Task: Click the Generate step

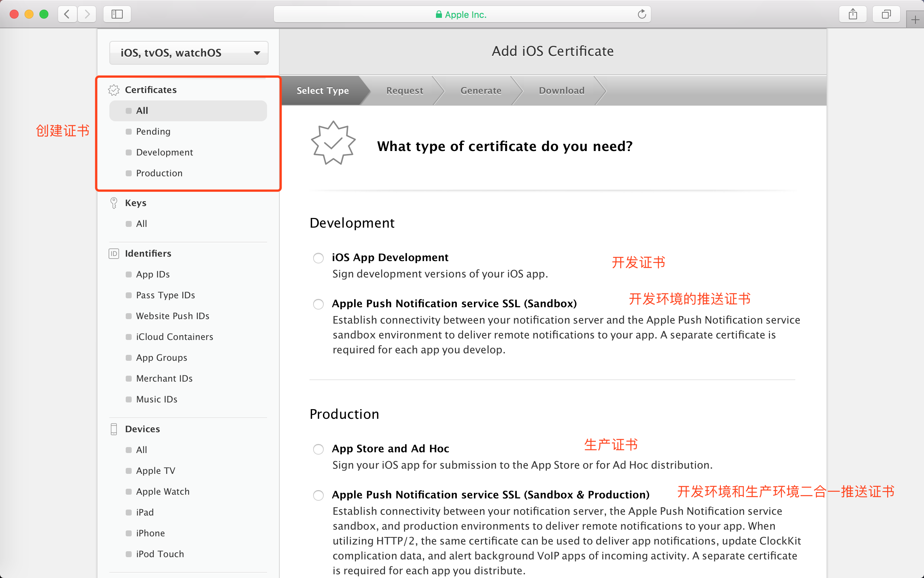Action: point(481,91)
